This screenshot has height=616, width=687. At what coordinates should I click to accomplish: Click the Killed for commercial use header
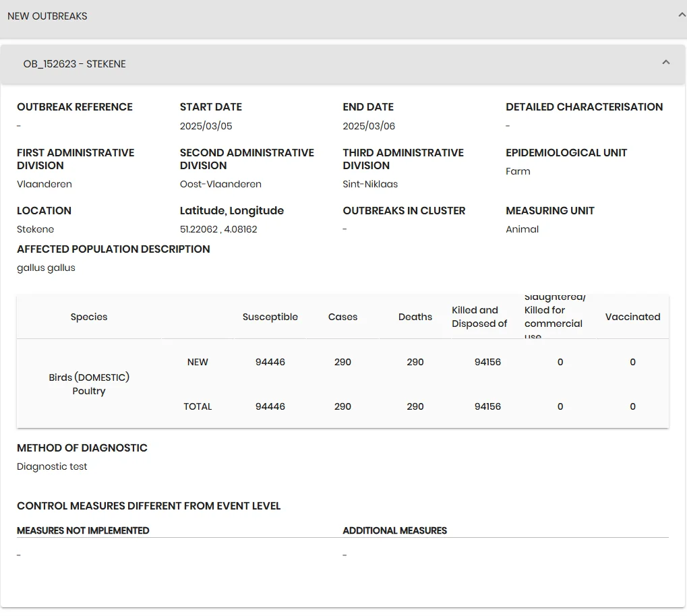tap(554, 317)
